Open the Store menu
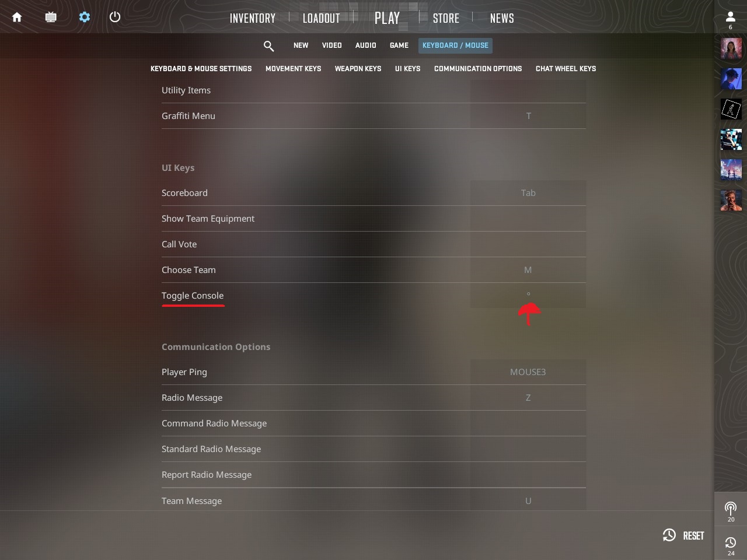The width and height of the screenshot is (747, 560). [446, 18]
